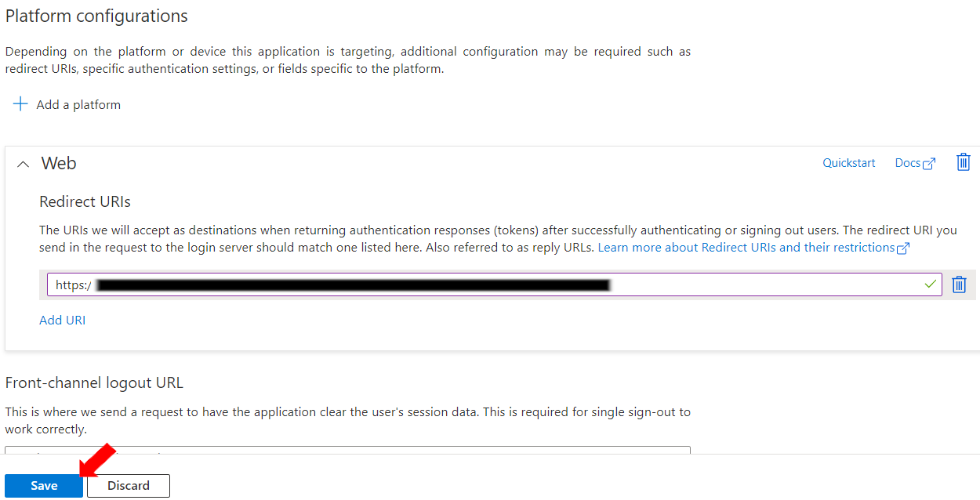Viewport: 980px width, 500px height.
Task: Click the plus icon beside Add a platform
Action: [20, 104]
